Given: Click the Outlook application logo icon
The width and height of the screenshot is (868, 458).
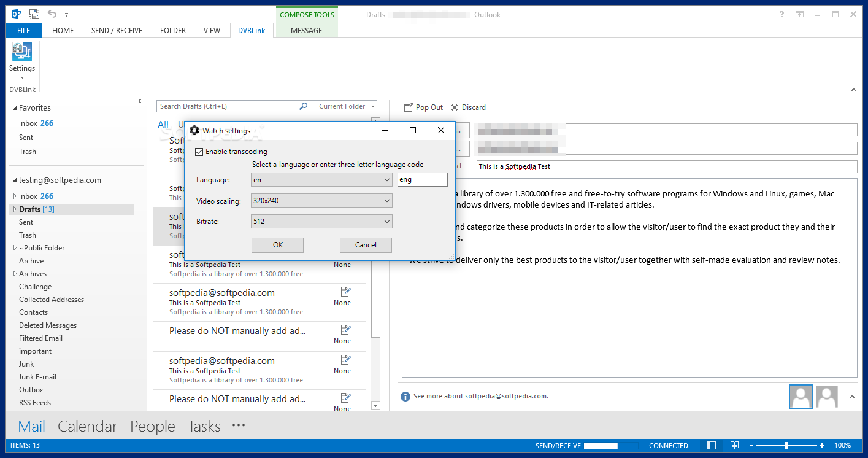Looking at the screenshot, I should (x=17, y=14).
